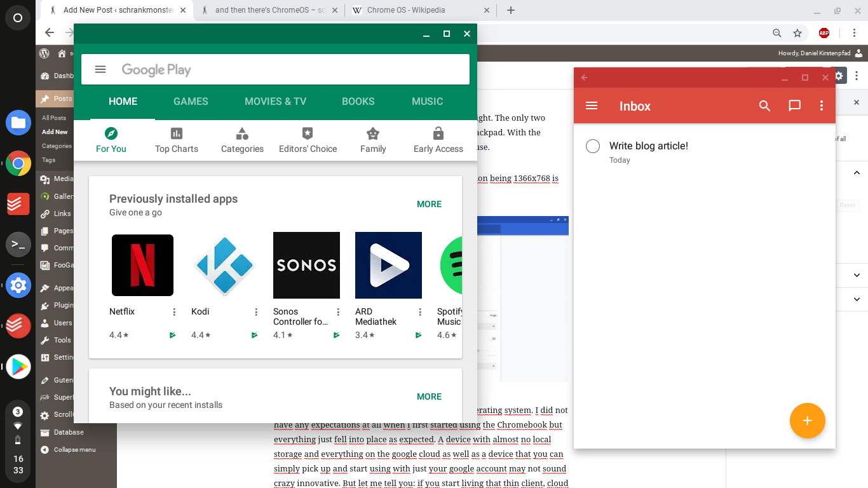This screenshot has width=868, height=488.
Task: Open the three-dot menu for Sonos Controller
Action: point(338,312)
